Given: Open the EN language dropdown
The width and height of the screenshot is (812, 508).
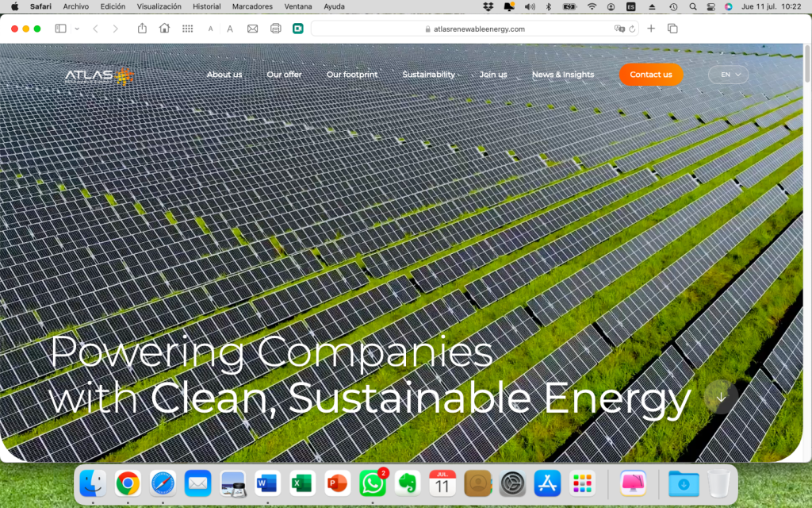Looking at the screenshot, I should 729,75.
